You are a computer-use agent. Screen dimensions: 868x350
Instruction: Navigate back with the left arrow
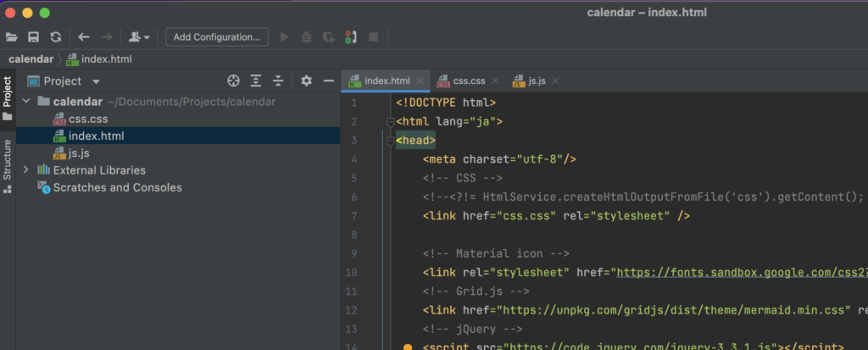coord(84,37)
